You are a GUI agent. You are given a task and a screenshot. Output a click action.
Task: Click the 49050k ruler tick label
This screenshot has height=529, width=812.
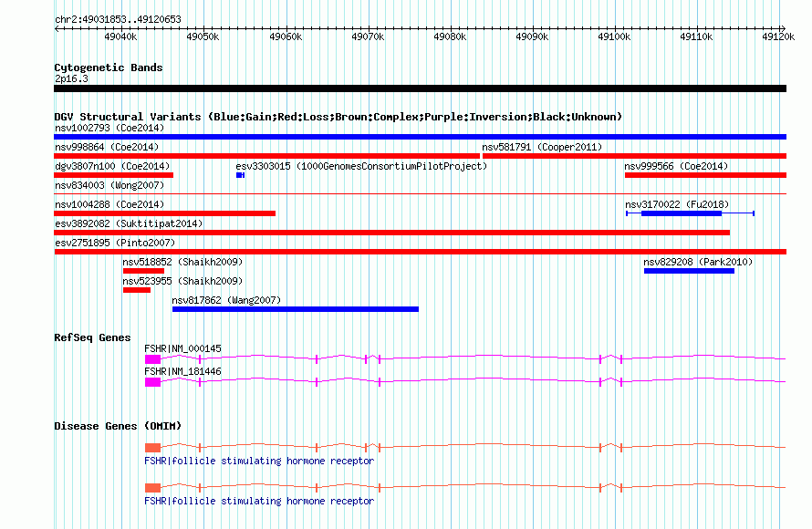tap(203, 36)
